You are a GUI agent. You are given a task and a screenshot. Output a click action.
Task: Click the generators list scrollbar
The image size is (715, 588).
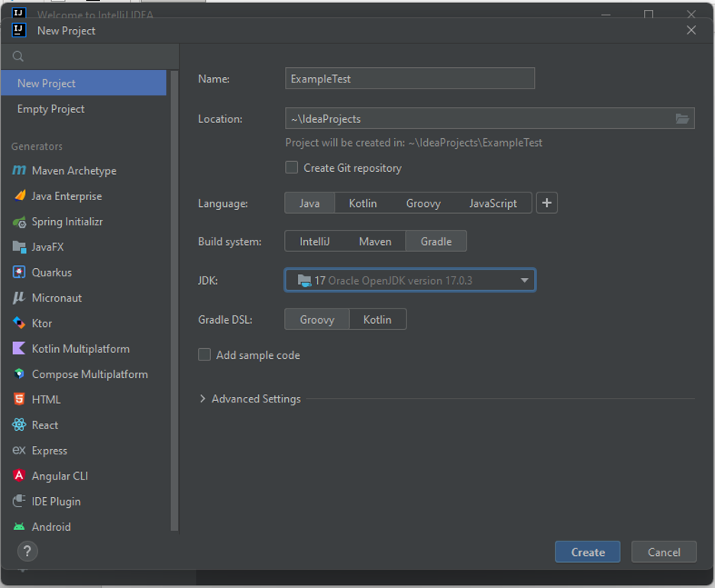pyautogui.click(x=174, y=301)
